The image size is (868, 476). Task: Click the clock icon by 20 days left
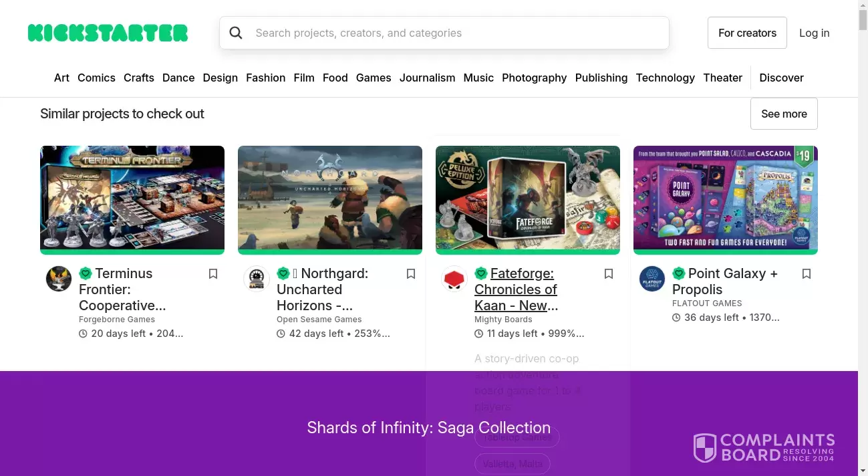point(84,334)
